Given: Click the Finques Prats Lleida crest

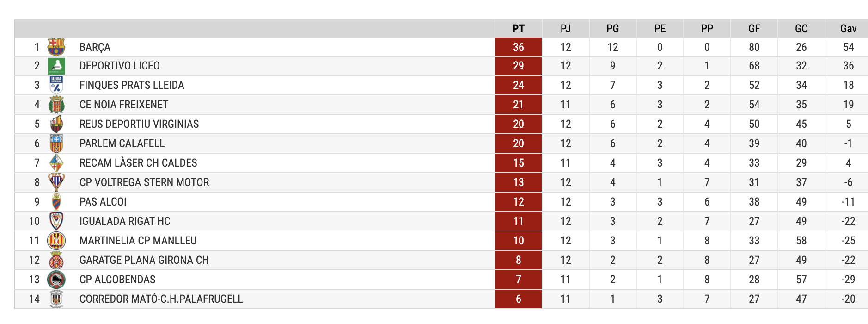Looking at the screenshot, I should pyautogui.click(x=56, y=85).
